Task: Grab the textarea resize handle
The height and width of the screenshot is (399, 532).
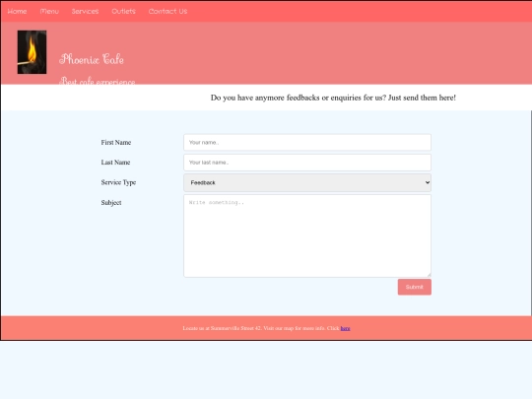Action: [429, 275]
